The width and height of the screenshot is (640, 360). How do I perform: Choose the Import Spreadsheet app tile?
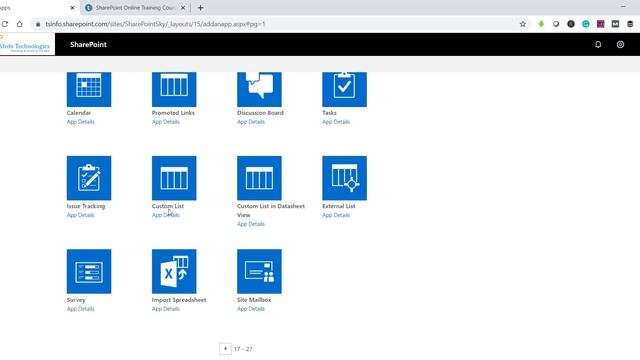pyautogui.click(x=174, y=271)
